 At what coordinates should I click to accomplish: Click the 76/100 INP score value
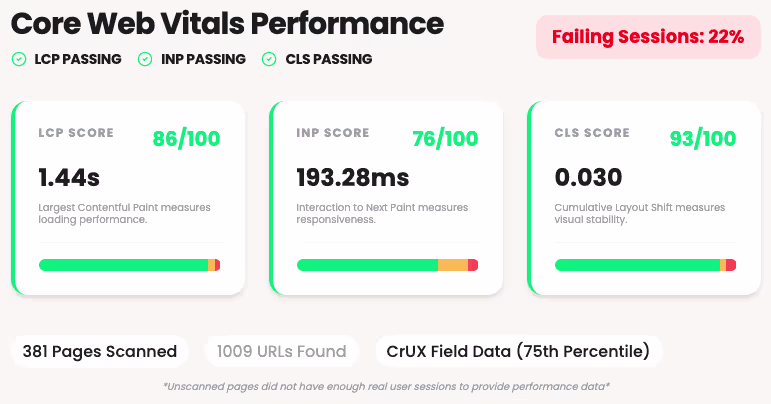pyautogui.click(x=445, y=138)
